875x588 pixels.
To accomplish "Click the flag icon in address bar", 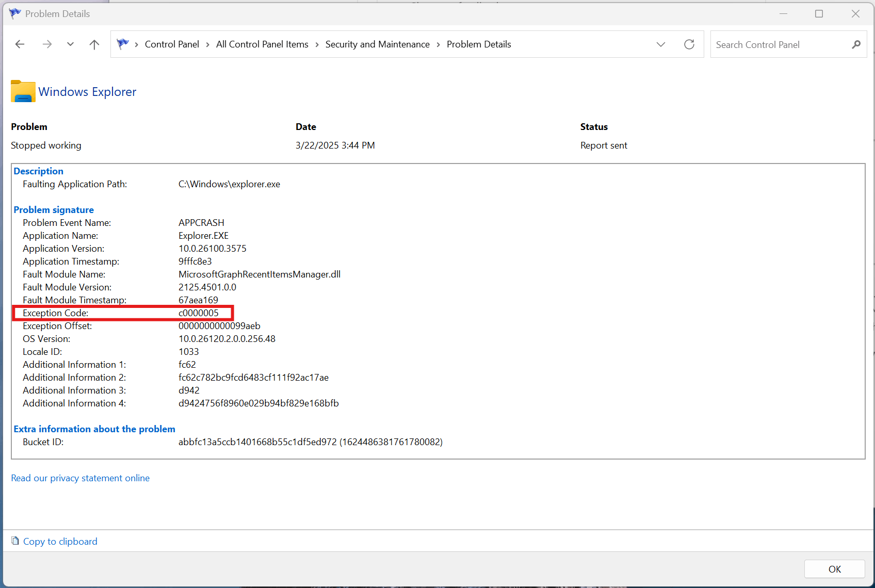I will coord(123,44).
